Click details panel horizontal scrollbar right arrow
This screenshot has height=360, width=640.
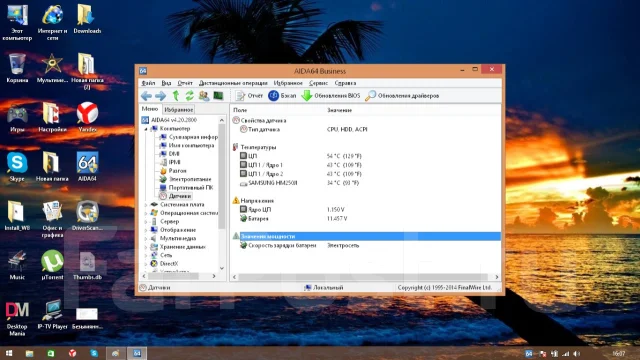pos(497,277)
